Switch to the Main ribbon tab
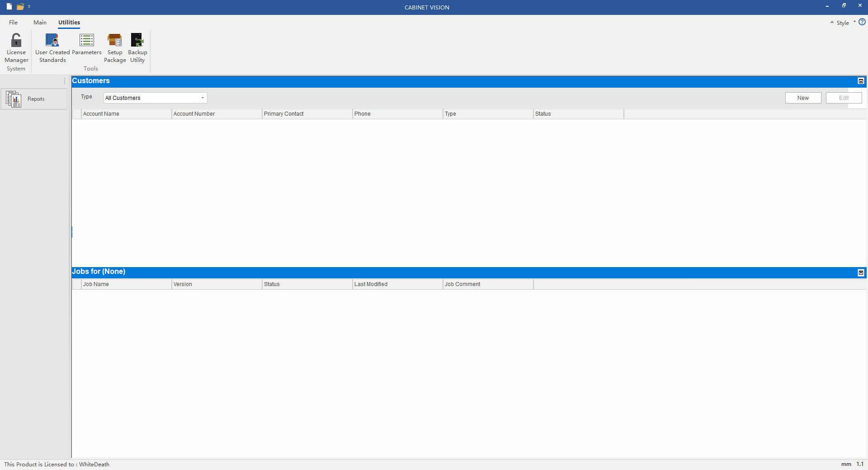The image size is (868, 470). [x=40, y=22]
